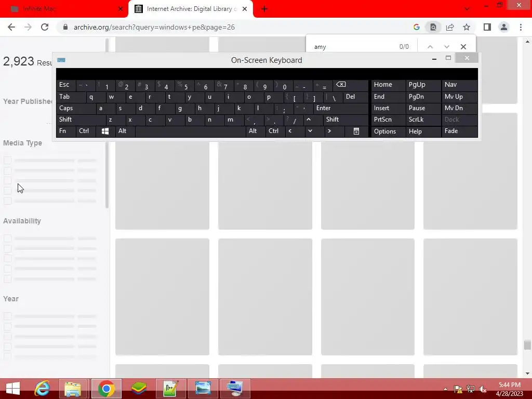Toggle Caps key on On-Screen Keyboard
Viewport: 532px width, 399px height.
(x=76, y=109)
